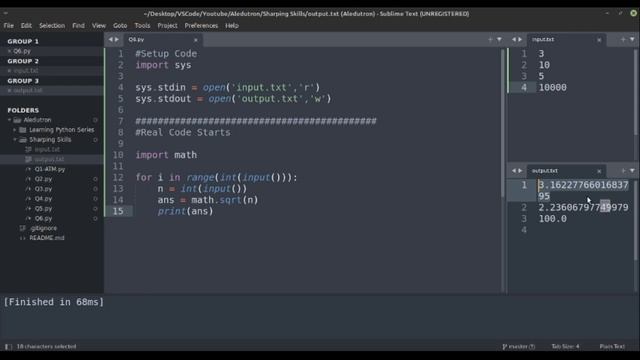Image resolution: width=640 pixels, height=360 pixels.
Task: Open the .gitignore file
Action: coord(44,228)
